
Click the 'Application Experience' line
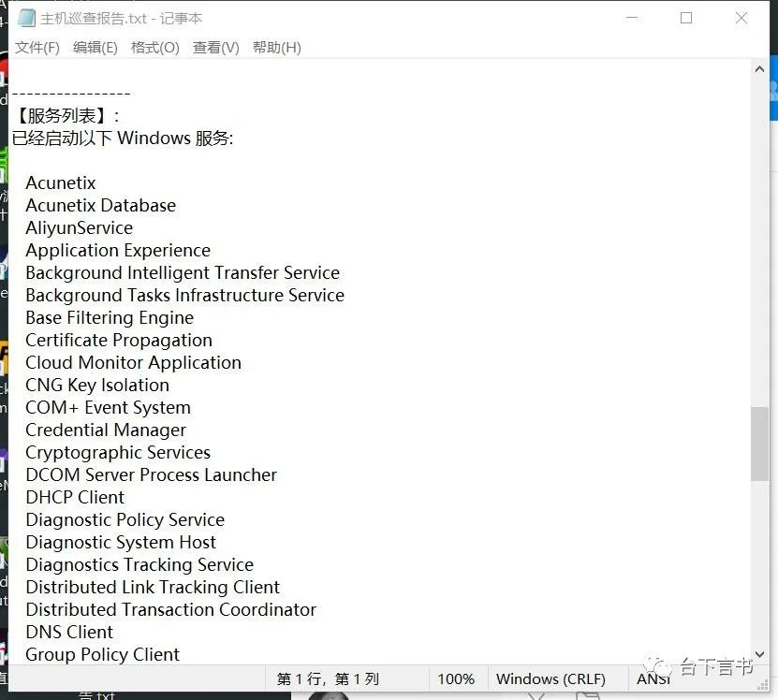pos(118,251)
